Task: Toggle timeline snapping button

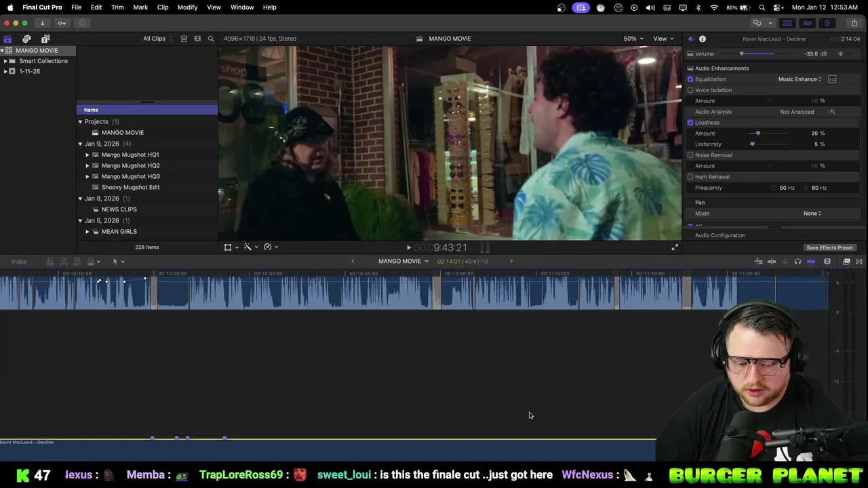Action: coord(810,262)
